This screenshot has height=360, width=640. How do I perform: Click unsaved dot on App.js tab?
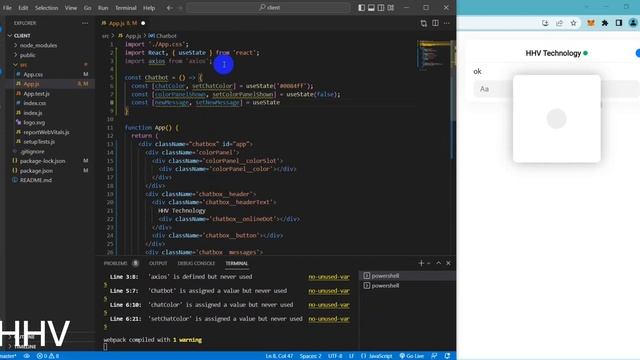coord(143,23)
